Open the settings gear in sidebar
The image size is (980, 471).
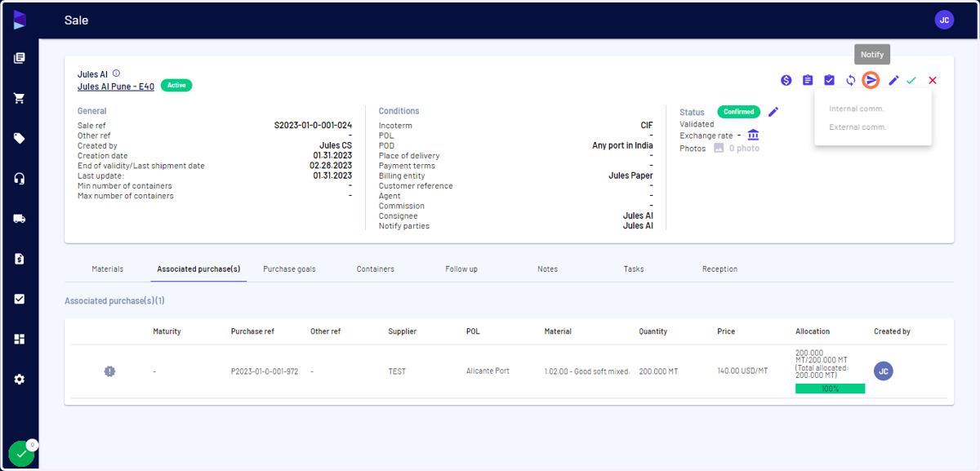pyautogui.click(x=20, y=380)
